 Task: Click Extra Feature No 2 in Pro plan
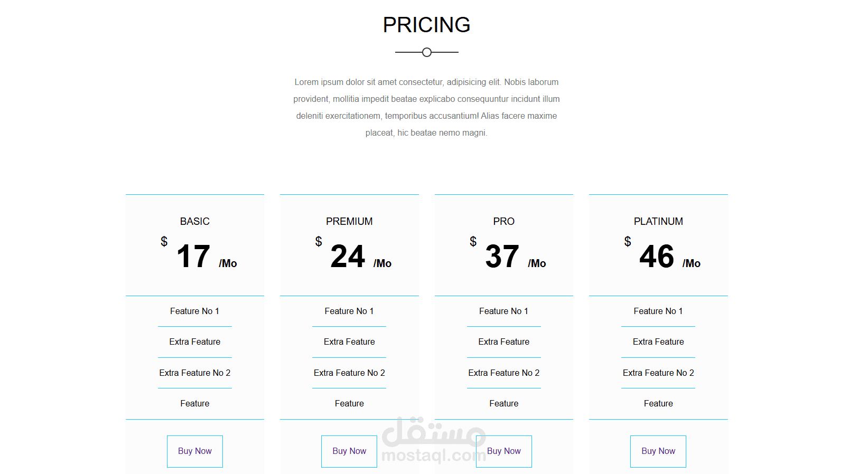tap(504, 373)
